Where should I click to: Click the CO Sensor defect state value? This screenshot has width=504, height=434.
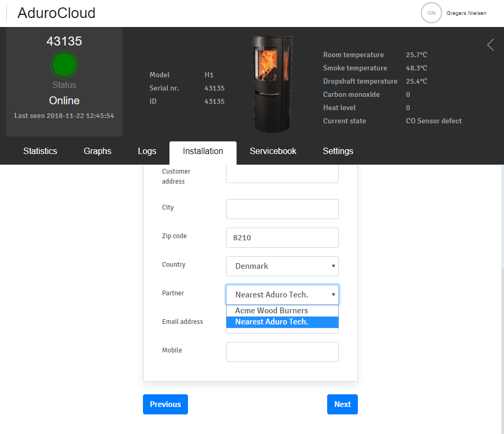(x=434, y=121)
